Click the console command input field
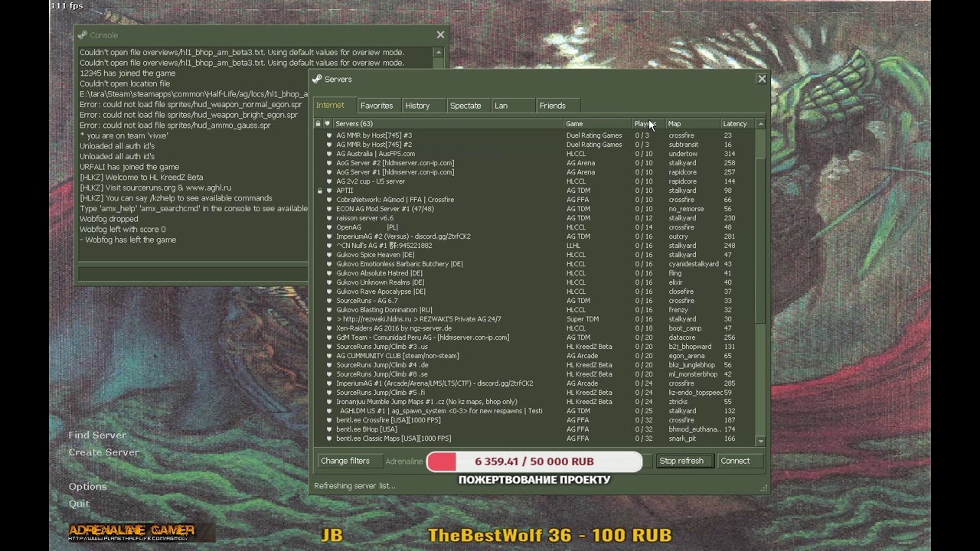The image size is (980, 551). [193, 273]
